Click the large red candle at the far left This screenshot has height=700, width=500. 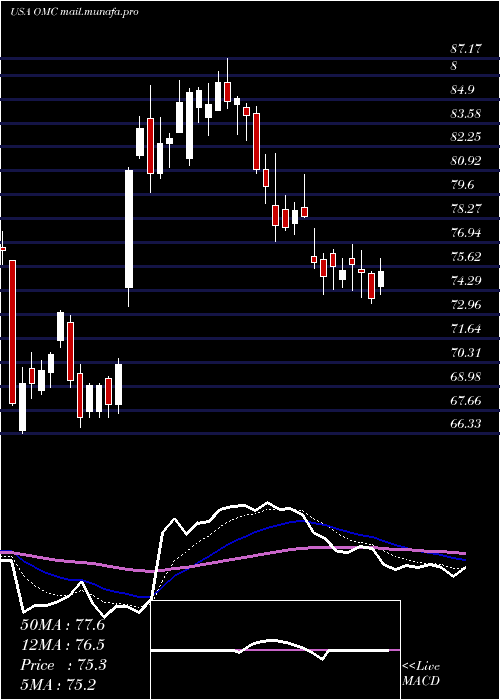[x=12, y=332]
